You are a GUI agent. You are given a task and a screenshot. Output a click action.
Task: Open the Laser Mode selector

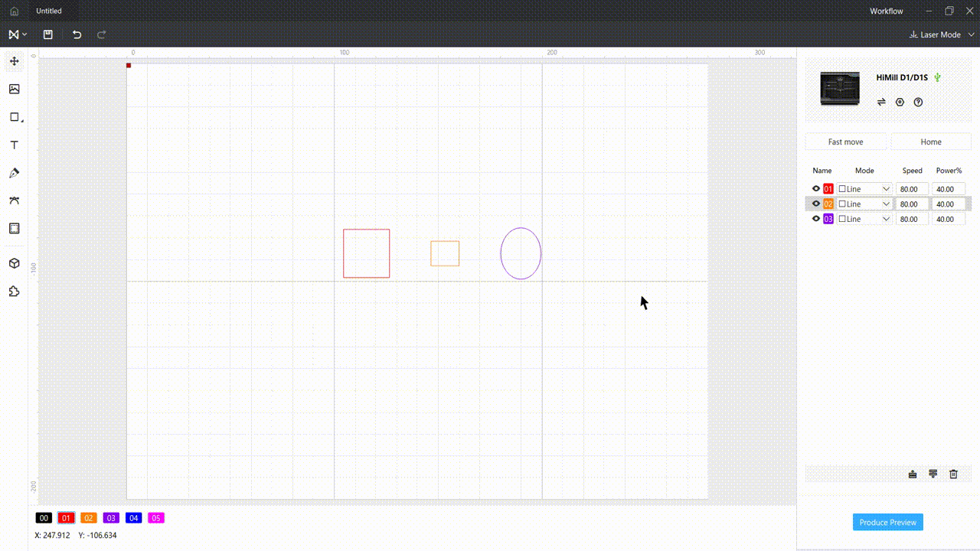[939, 34]
